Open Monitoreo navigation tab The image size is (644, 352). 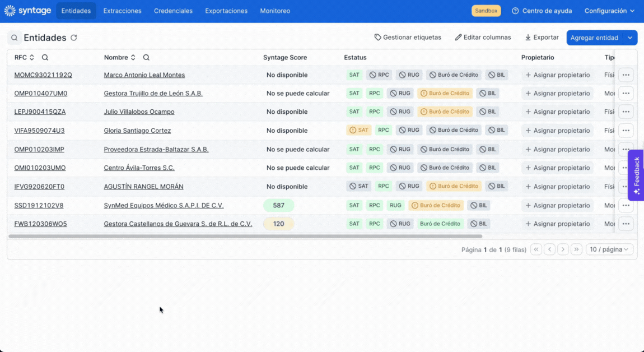click(x=275, y=11)
